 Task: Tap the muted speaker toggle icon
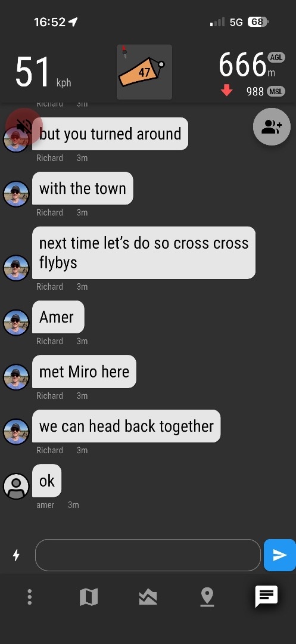click(x=24, y=126)
